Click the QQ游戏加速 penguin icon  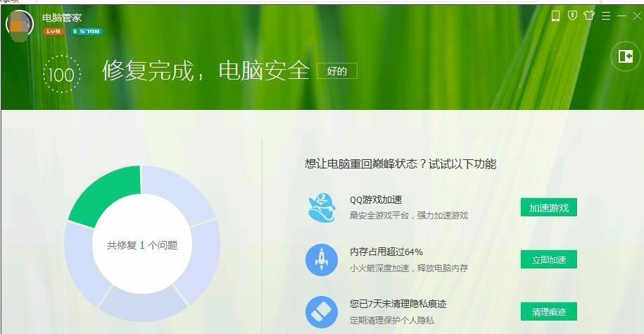point(322,207)
